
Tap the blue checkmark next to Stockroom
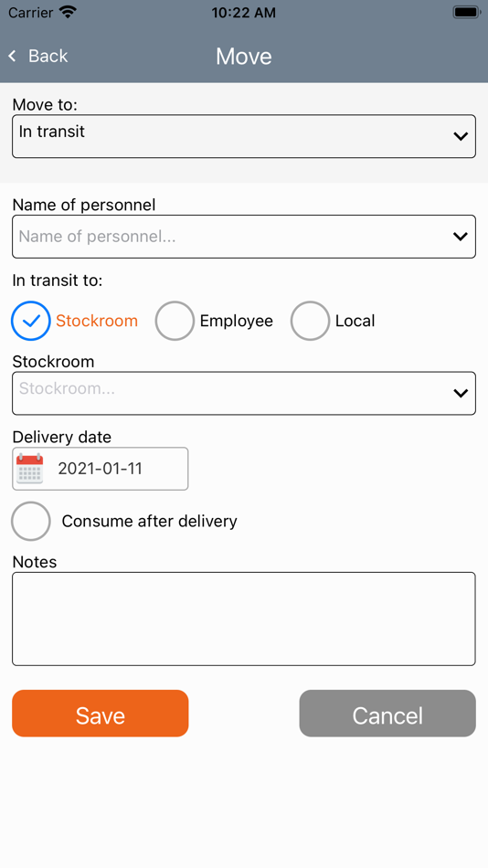[31, 321]
